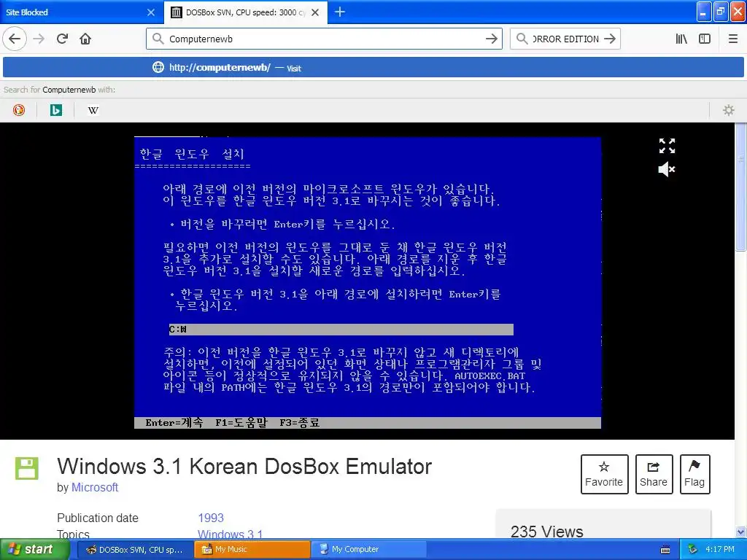Close the Site Blocked tab
747x560 pixels.
pyautogui.click(x=151, y=12)
